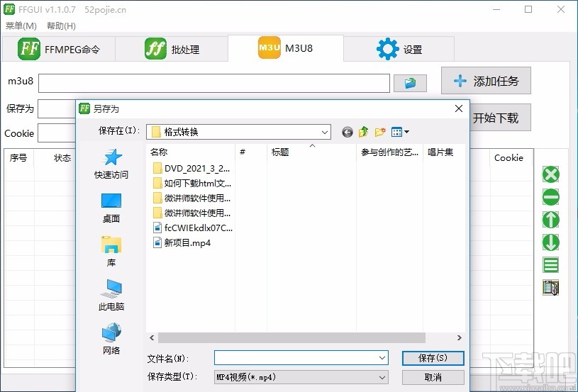Go up one folder level in dialog
578x392 pixels.
click(x=363, y=132)
